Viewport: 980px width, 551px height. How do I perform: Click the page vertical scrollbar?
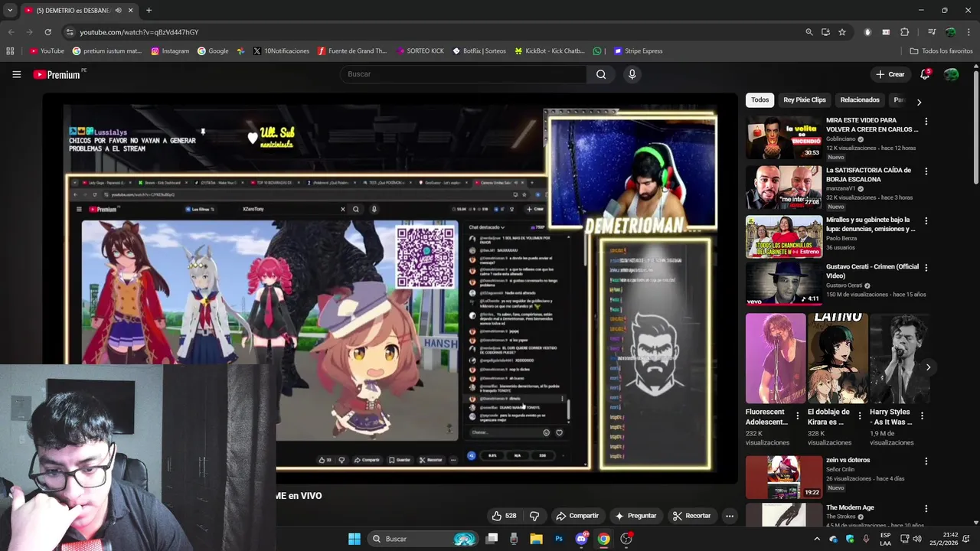[x=975, y=126]
